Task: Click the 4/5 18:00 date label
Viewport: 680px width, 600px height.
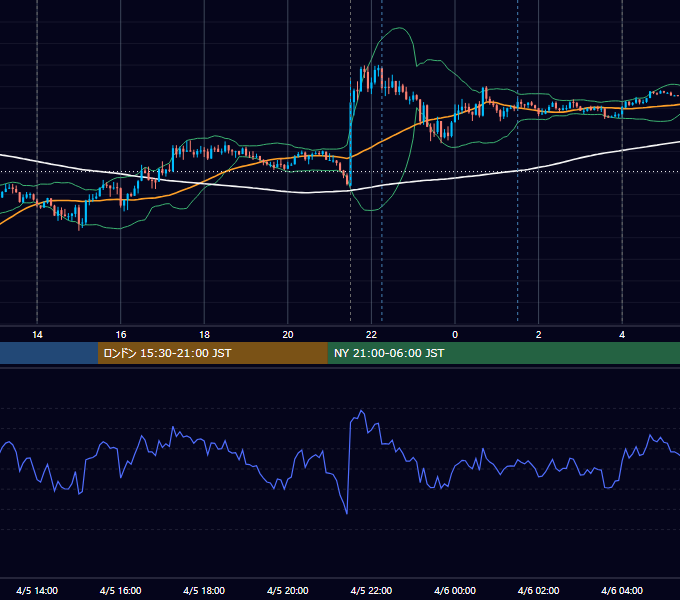Action: [x=204, y=590]
